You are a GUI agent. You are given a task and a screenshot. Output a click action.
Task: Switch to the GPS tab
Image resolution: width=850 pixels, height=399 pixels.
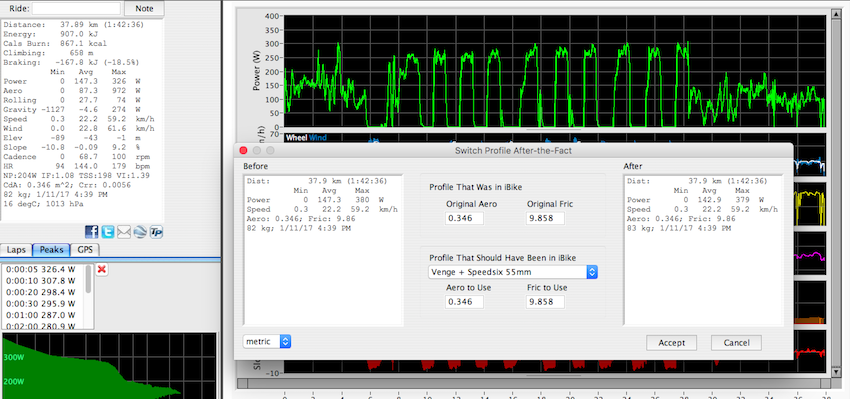coord(85,250)
